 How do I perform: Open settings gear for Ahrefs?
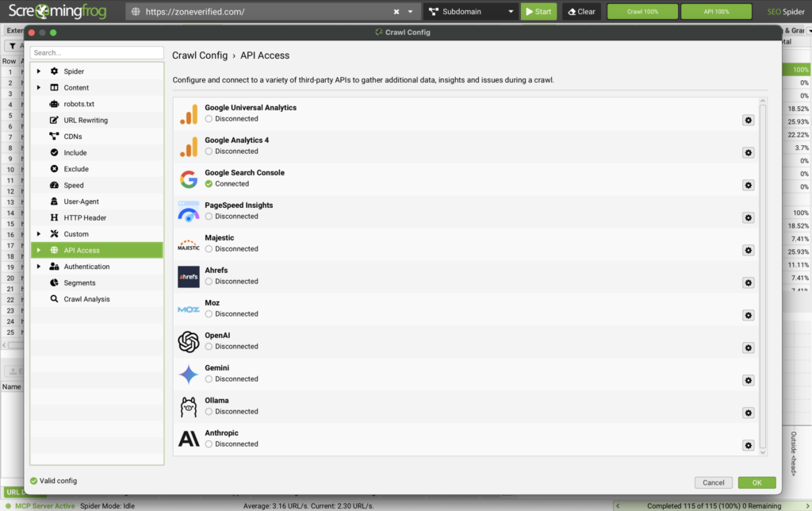tap(748, 283)
